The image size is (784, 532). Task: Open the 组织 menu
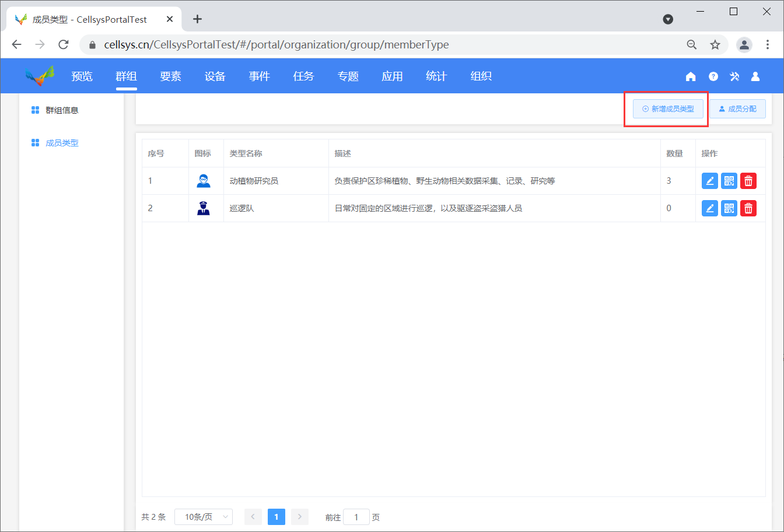pos(481,76)
